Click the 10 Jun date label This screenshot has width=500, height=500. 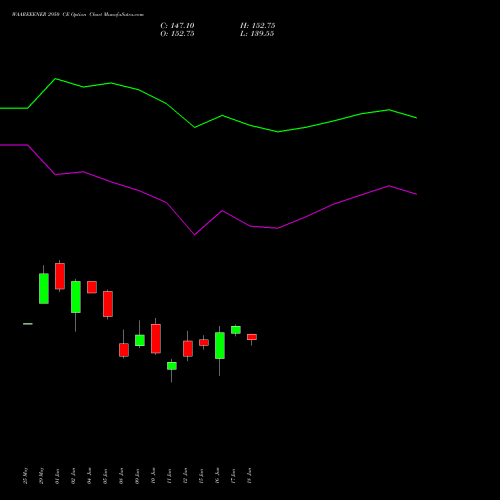click(x=154, y=476)
